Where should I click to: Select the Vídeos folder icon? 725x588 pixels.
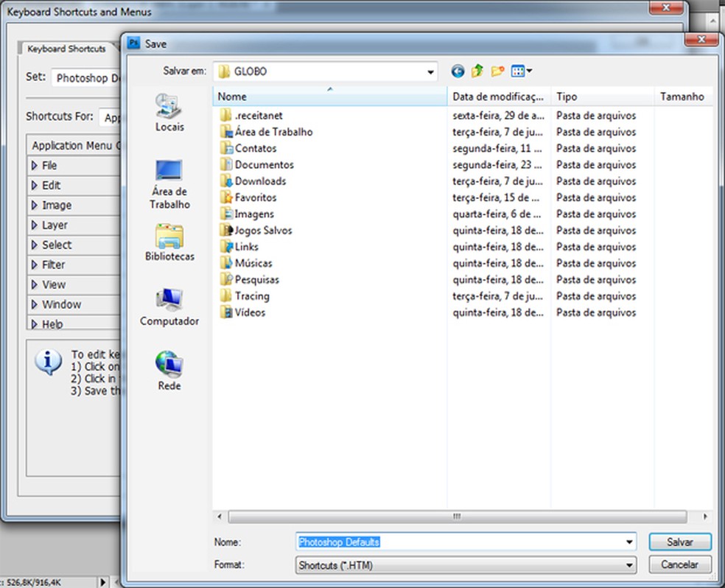pos(226,312)
